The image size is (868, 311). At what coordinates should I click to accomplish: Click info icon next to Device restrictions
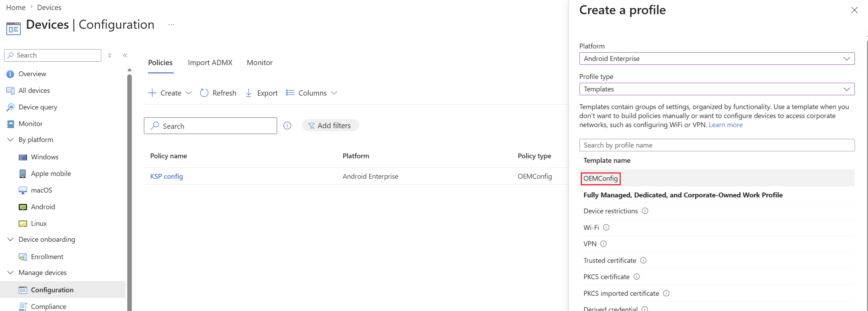click(645, 211)
